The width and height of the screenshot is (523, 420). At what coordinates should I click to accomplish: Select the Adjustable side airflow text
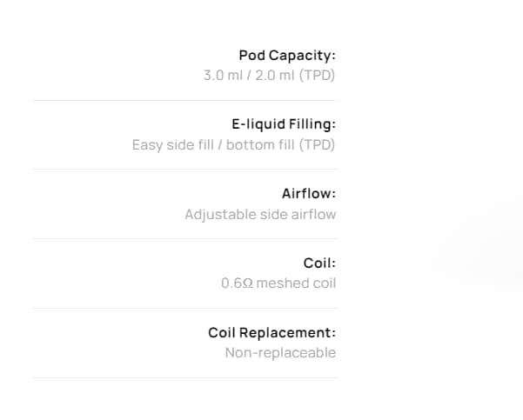tap(259, 214)
